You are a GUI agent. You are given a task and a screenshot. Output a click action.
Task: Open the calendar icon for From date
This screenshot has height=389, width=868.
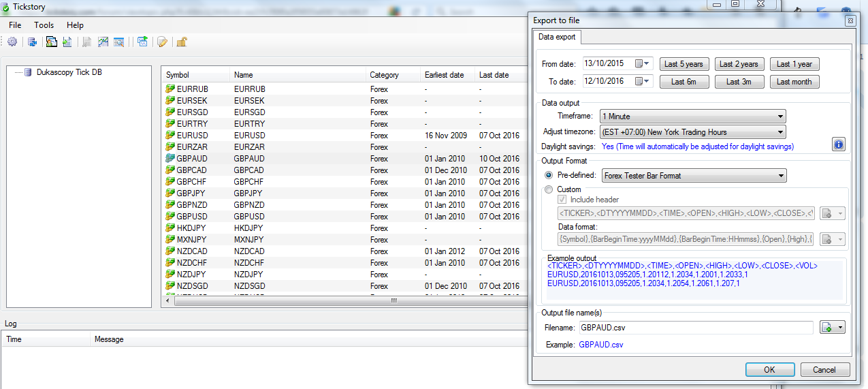pyautogui.click(x=639, y=63)
